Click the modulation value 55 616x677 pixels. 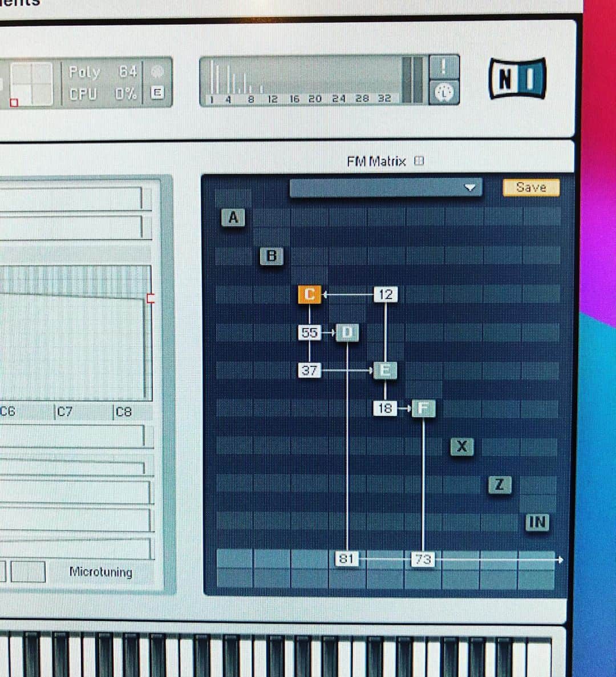pyautogui.click(x=310, y=332)
